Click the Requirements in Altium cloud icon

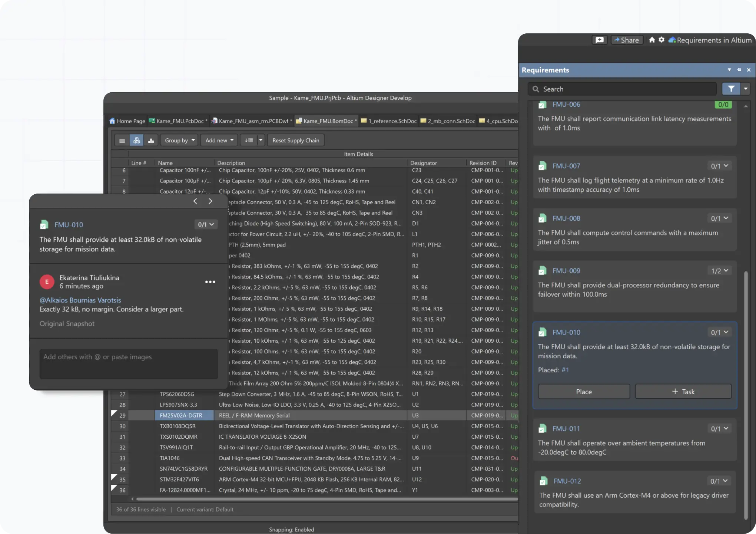(672, 40)
